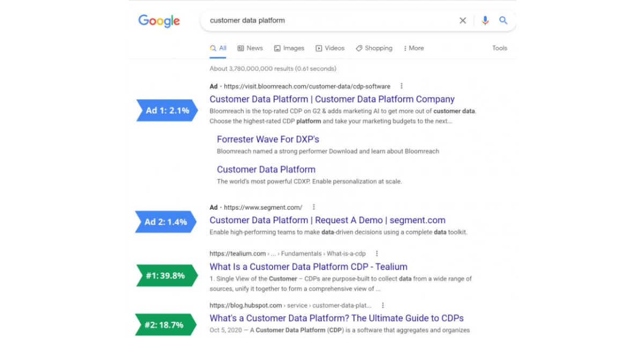Click the blog.hubspot.com breadcrumb URL

[x=290, y=305]
